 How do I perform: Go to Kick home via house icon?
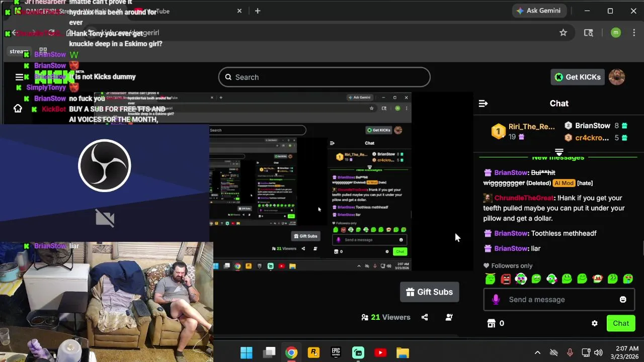18,109
